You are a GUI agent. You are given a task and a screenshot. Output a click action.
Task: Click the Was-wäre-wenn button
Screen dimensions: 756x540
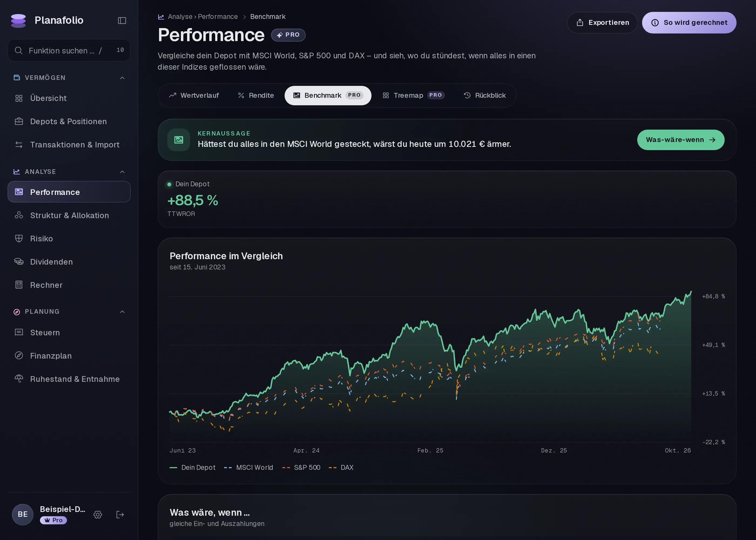coord(680,140)
